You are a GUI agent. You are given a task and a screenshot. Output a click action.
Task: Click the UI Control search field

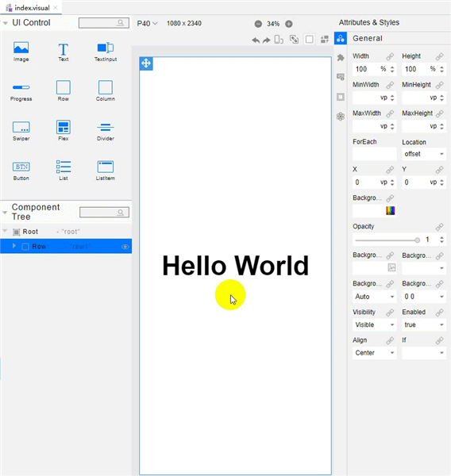click(104, 23)
